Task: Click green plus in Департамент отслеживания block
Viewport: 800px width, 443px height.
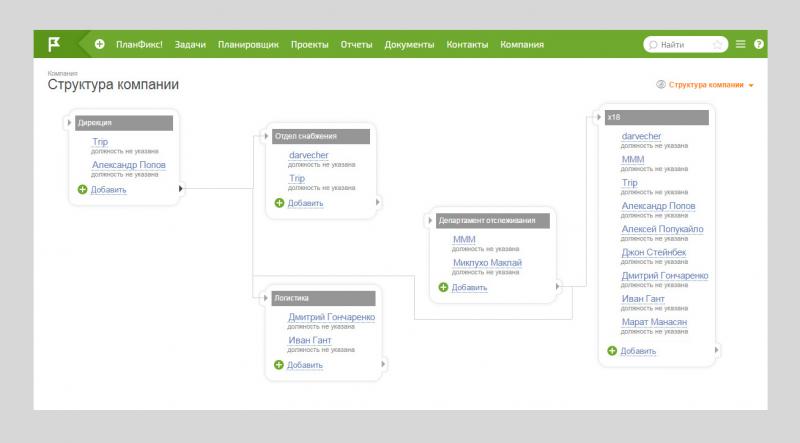Action: (444, 287)
